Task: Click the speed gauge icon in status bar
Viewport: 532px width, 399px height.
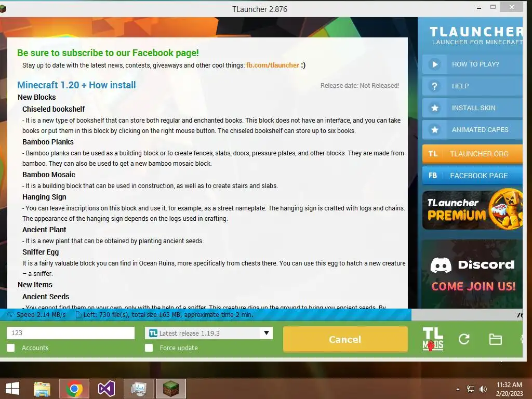Action: [11, 315]
